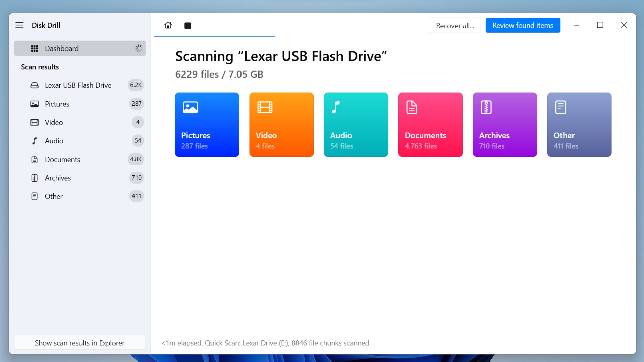
Task: Select Documents in scan results sidebar
Action: pyautogui.click(x=62, y=159)
